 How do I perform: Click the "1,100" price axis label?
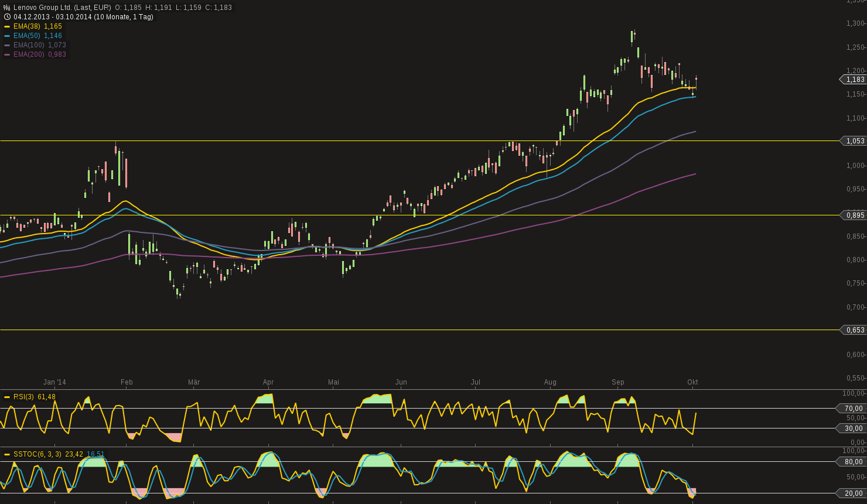pyautogui.click(x=856, y=118)
